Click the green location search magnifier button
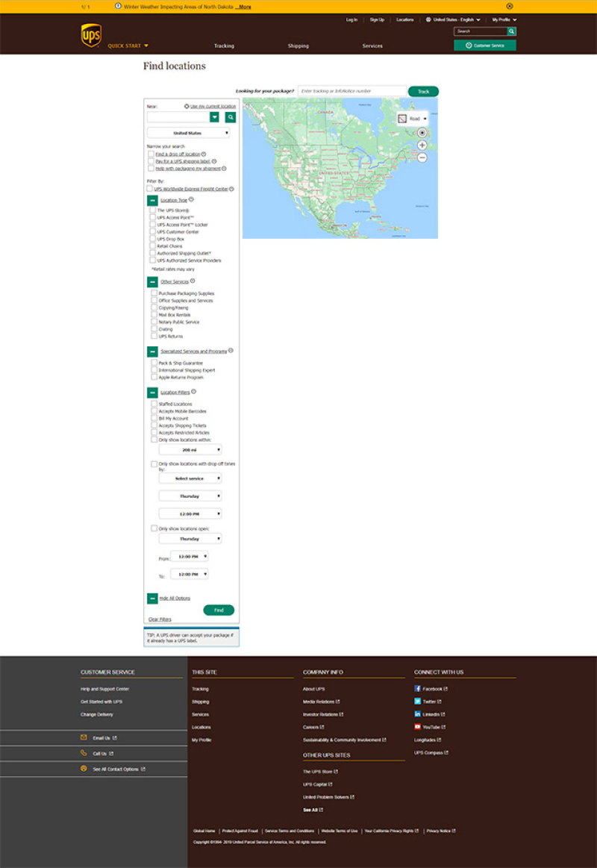 231,117
